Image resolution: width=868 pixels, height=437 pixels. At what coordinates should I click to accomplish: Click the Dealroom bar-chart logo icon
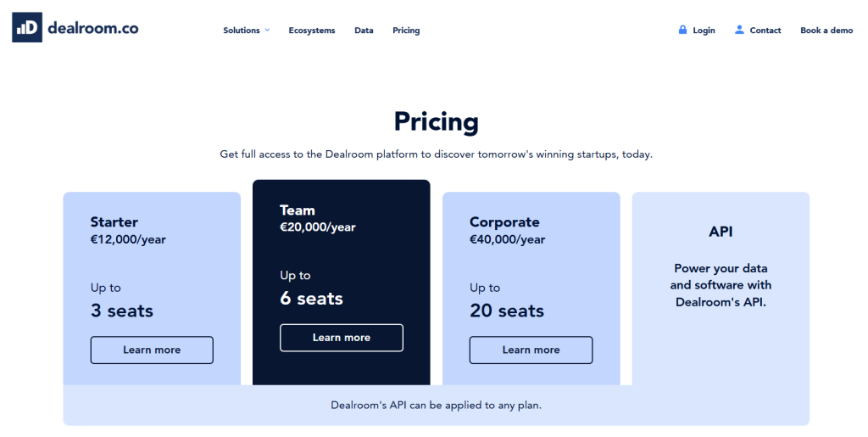click(x=27, y=28)
